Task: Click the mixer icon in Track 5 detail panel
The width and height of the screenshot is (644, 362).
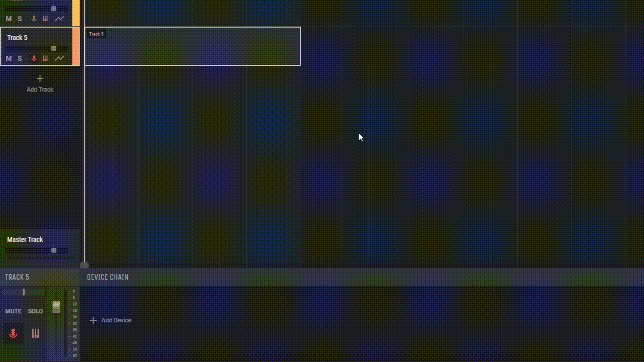Action: pos(35,333)
